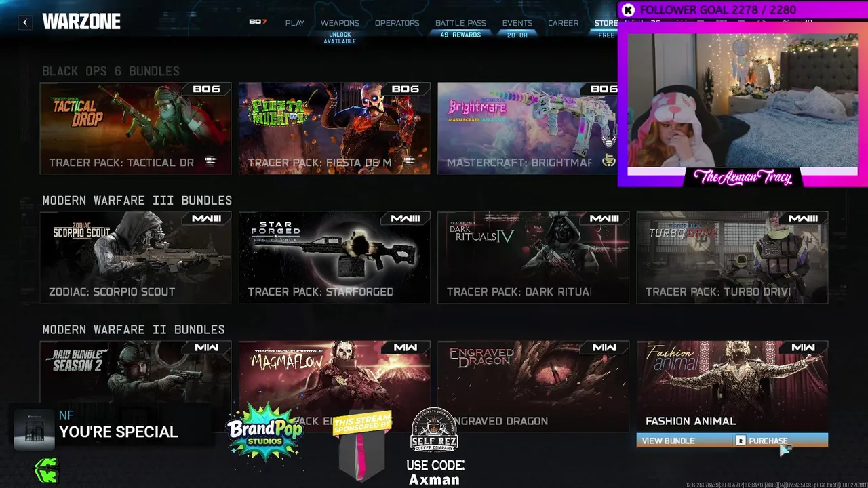Open Tracer Pack: Starforged bundle
The width and height of the screenshot is (868, 488).
(x=334, y=258)
